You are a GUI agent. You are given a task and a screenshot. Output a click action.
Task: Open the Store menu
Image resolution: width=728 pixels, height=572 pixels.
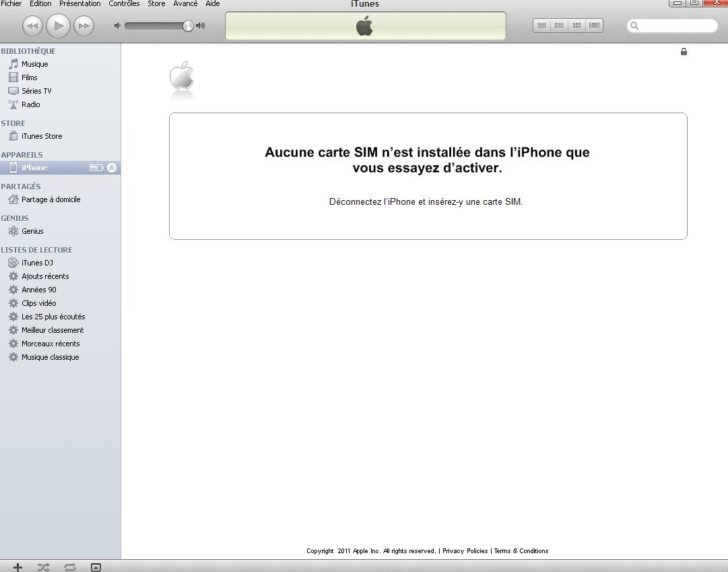(156, 4)
